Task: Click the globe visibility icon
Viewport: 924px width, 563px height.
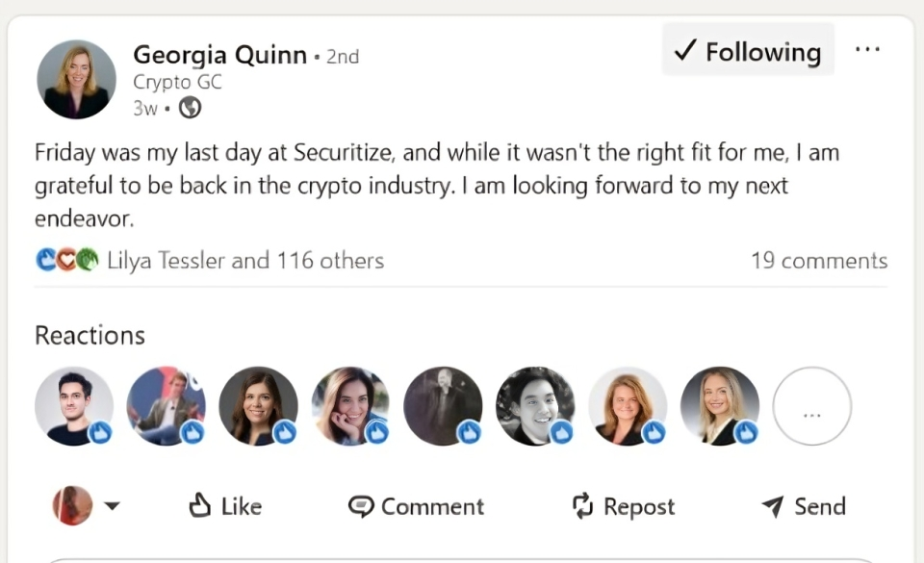Action: point(191,109)
